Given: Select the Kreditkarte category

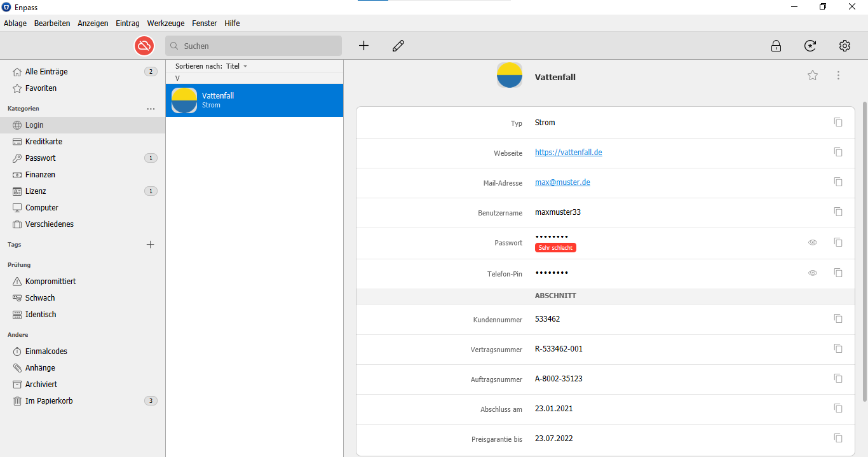Looking at the screenshot, I should coord(83,142).
